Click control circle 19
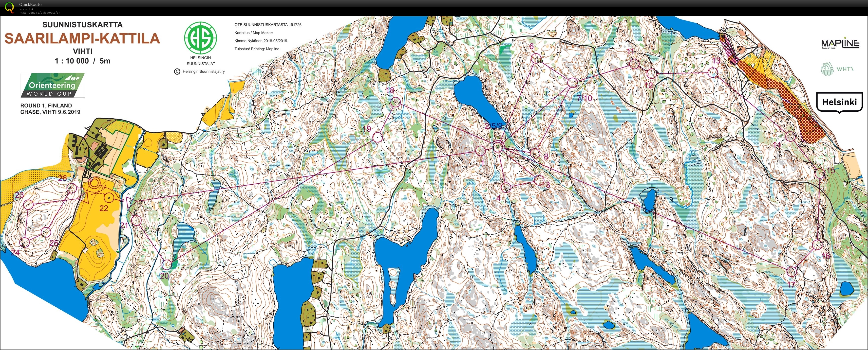This screenshot has height=350, width=868. pos(377,137)
